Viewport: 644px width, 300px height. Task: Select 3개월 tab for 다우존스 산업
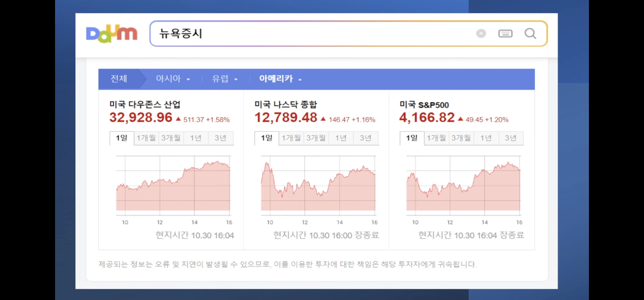[x=171, y=138]
